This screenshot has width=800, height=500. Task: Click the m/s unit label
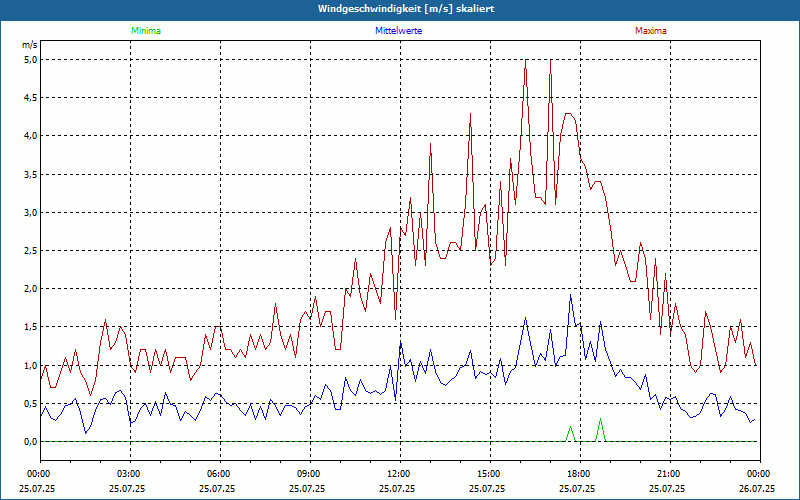pos(30,45)
